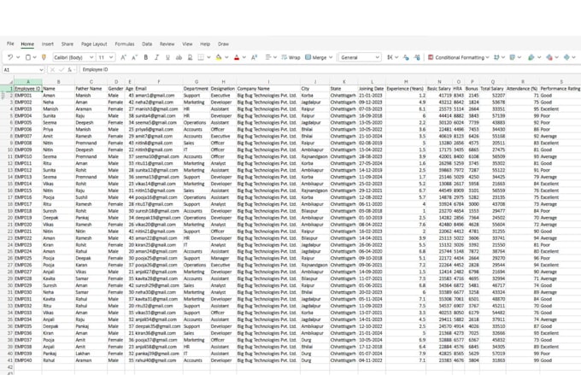
Task: Click the Select All corner triangle
Action: click(11, 81)
